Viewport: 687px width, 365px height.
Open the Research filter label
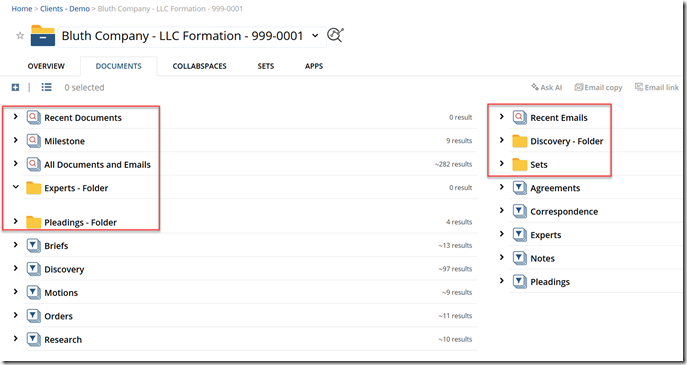pos(63,340)
